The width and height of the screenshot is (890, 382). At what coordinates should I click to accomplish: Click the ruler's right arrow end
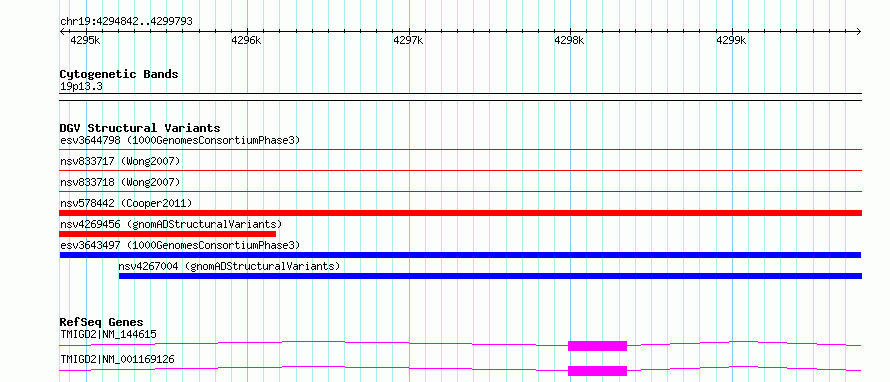[859, 31]
